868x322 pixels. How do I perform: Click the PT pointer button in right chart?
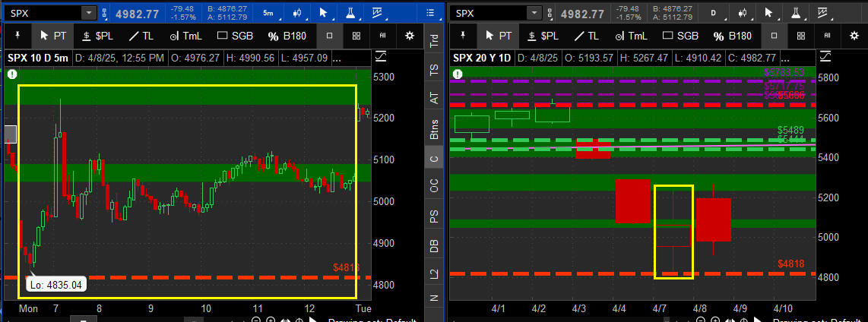pyautogui.click(x=499, y=36)
